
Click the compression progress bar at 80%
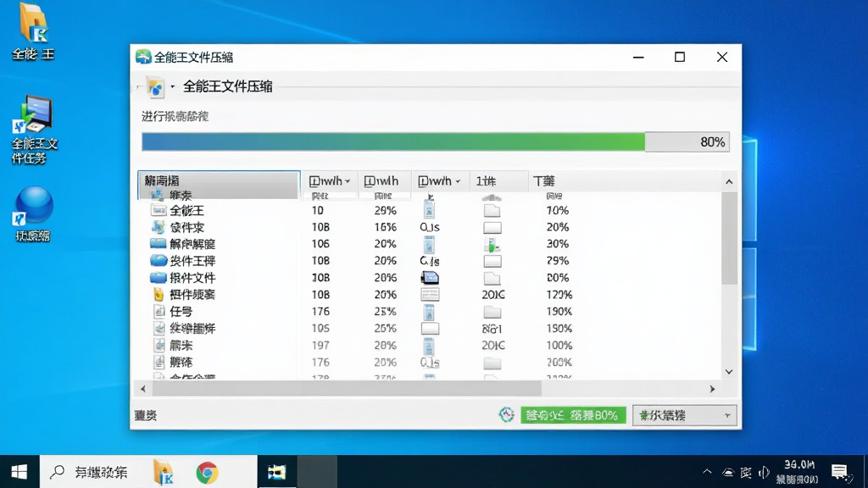[x=435, y=142]
